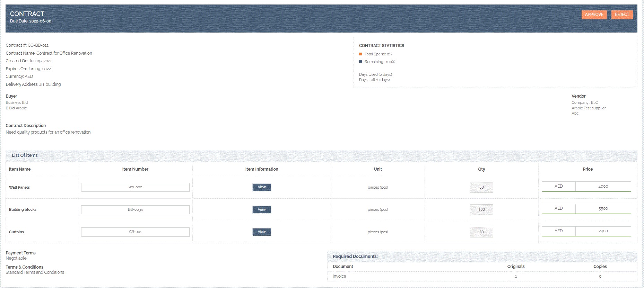Screen dimensions: 644x288
Task: Click the blue Remaining legend square
Action: [360, 62]
